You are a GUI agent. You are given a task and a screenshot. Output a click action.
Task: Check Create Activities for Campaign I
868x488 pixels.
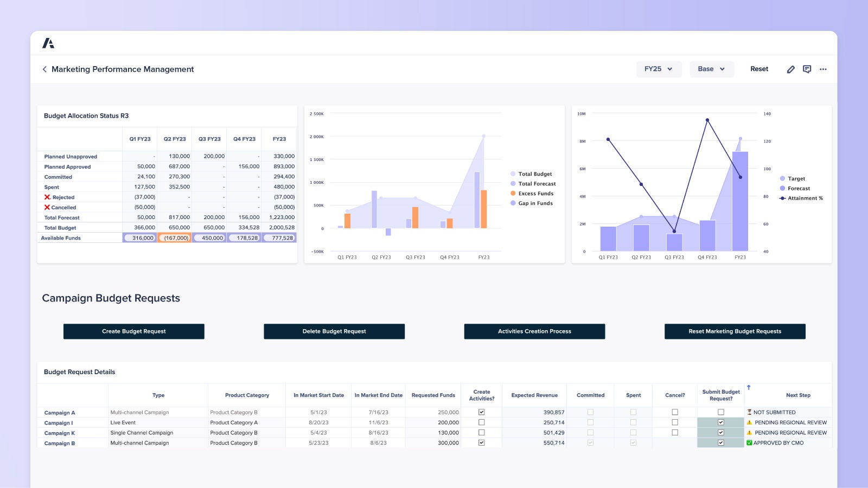[481, 422]
